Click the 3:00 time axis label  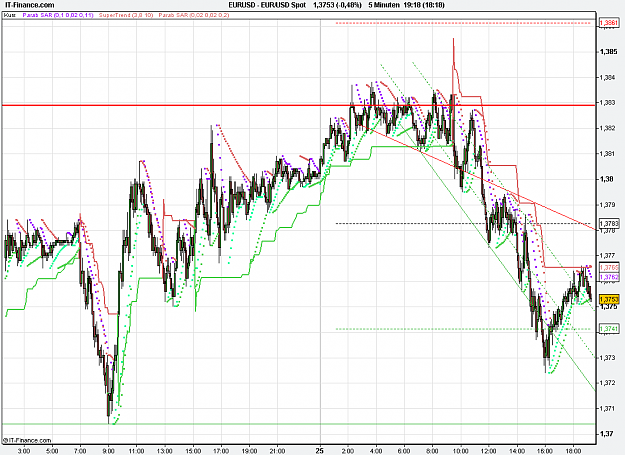tap(24, 451)
